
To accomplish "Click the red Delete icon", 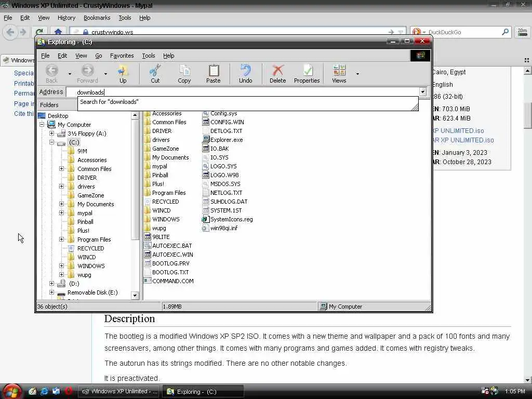I will [277, 74].
